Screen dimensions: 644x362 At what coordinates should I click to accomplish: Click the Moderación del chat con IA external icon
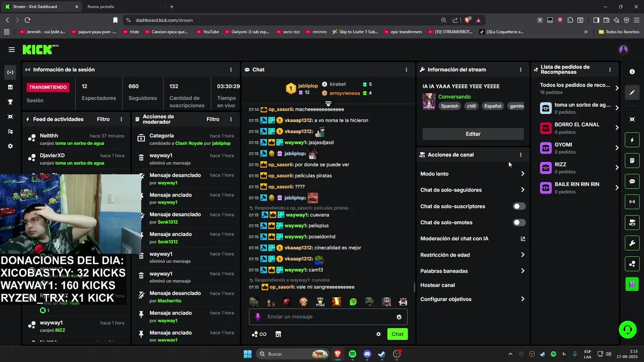[523, 239]
